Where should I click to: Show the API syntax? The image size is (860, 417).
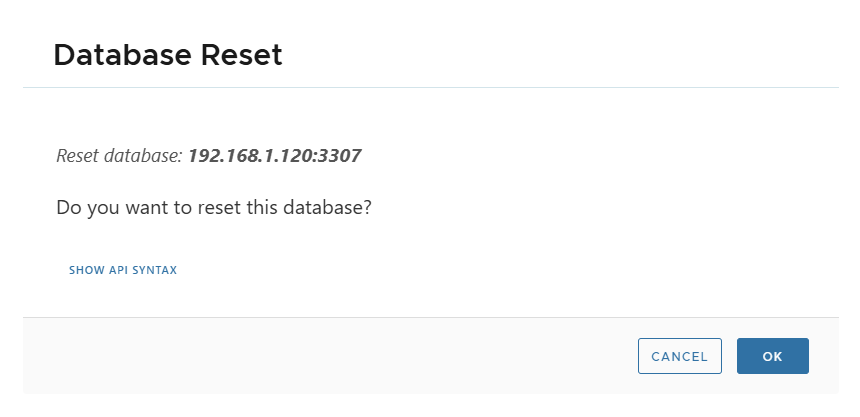[123, 270]
